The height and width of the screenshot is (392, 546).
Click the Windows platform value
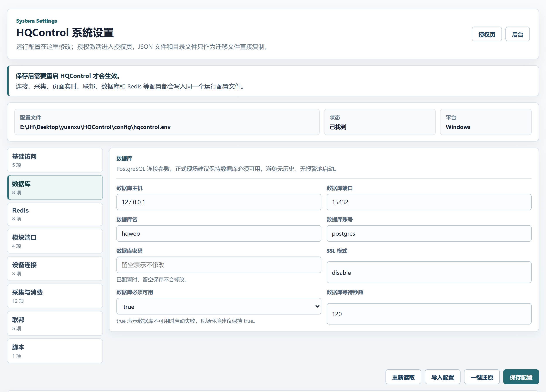(x=458, y=127)
